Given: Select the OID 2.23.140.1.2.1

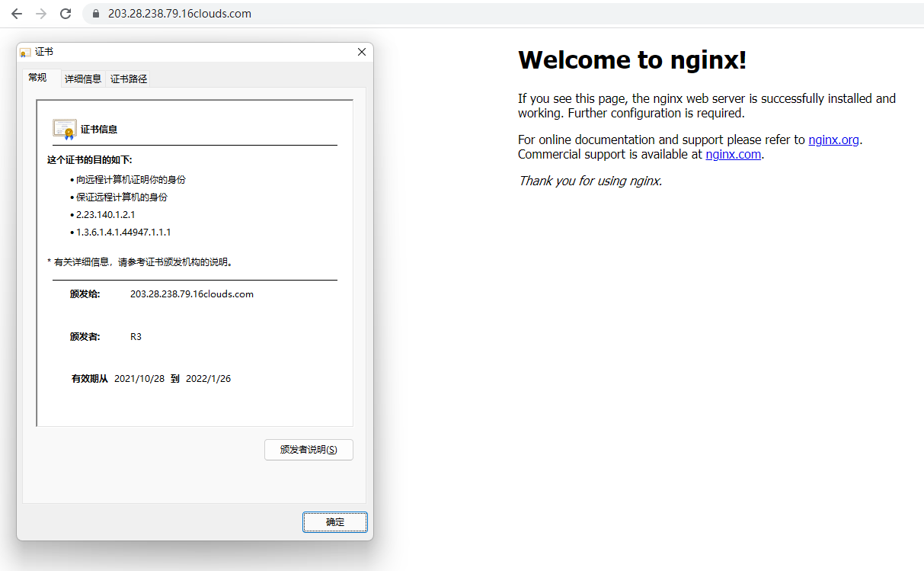Looking at the screenshot, I should coord(105,215).
